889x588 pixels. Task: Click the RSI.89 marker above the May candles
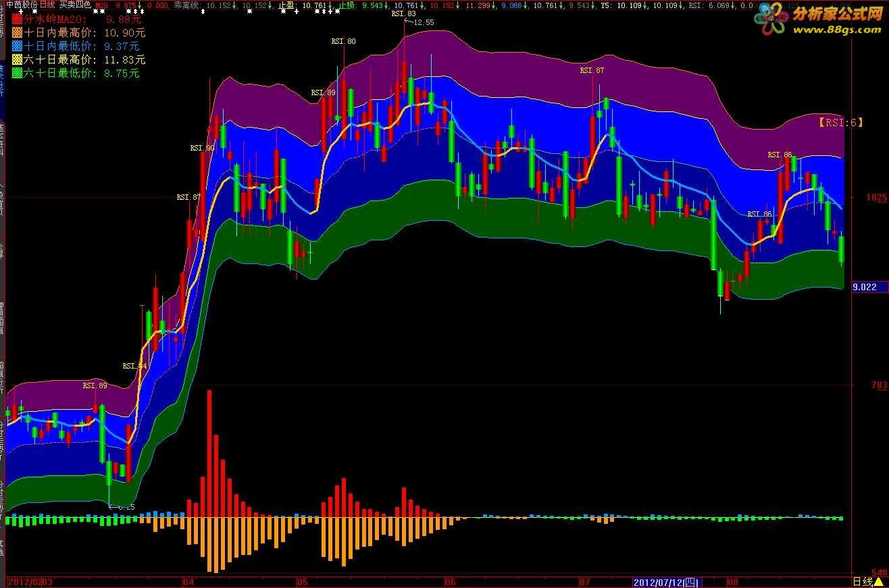[x=323, y=92]
